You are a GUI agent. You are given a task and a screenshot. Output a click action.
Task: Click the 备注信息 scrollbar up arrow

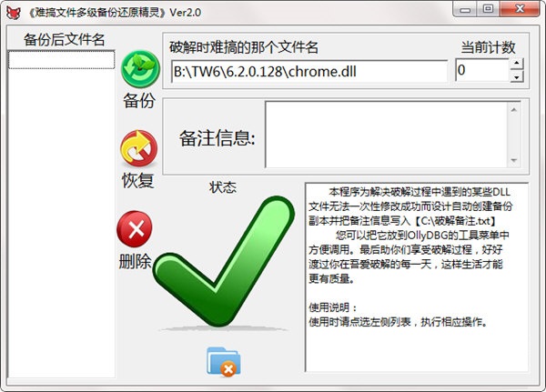click(514, 110)
